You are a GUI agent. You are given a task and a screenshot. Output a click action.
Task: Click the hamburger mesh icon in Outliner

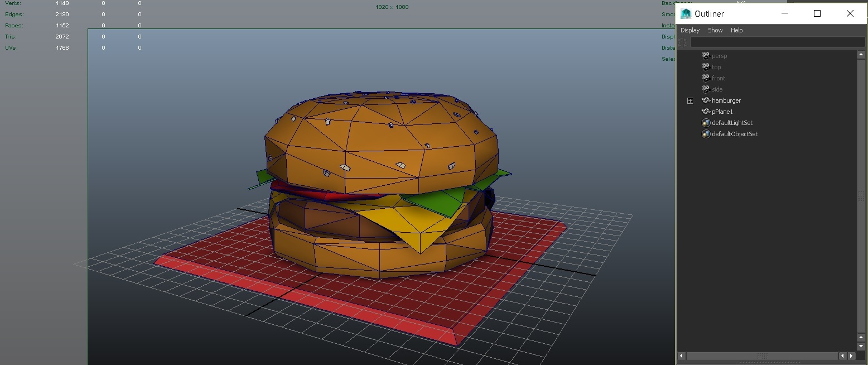tap(706, 100)
